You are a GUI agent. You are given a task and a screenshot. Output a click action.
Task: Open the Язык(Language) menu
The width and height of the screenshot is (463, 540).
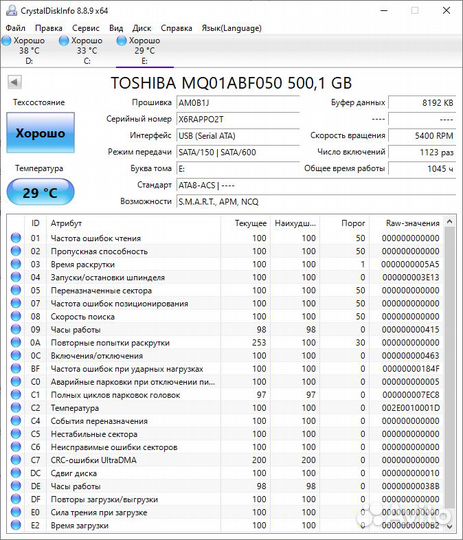pos(231,28)
